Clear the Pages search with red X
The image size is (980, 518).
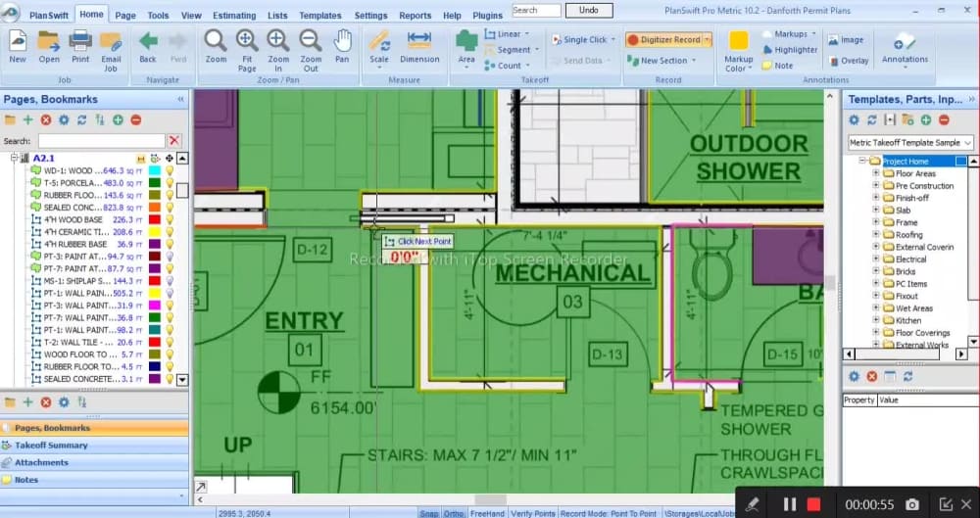coord(174,141)
